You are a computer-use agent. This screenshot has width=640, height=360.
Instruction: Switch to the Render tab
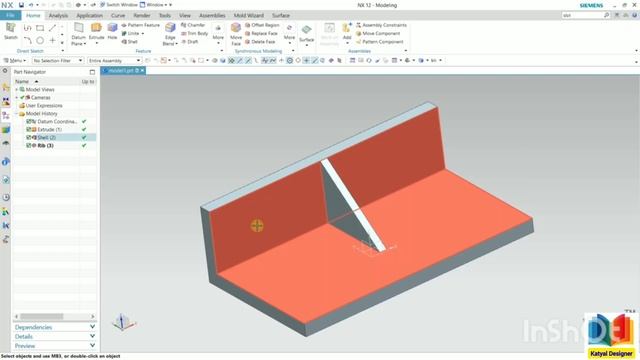(x=142, y=16)
